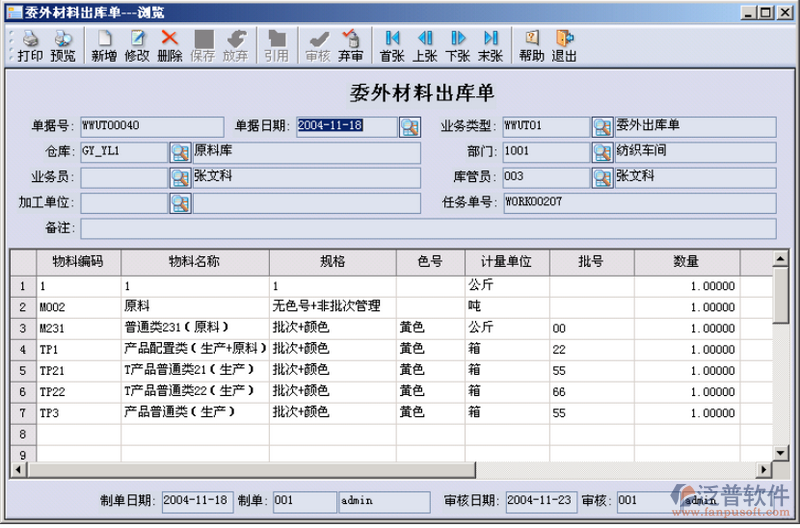Screen dimensions: 800x528
Task: Open the 仓库 warehouse lookup button
Action: [x=180, y=152]
